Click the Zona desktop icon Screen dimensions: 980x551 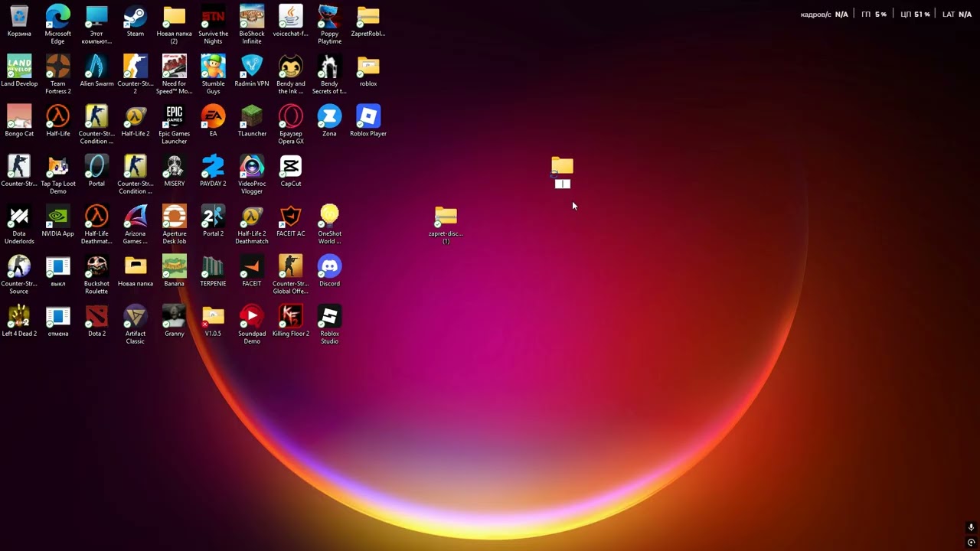point(329,116)
